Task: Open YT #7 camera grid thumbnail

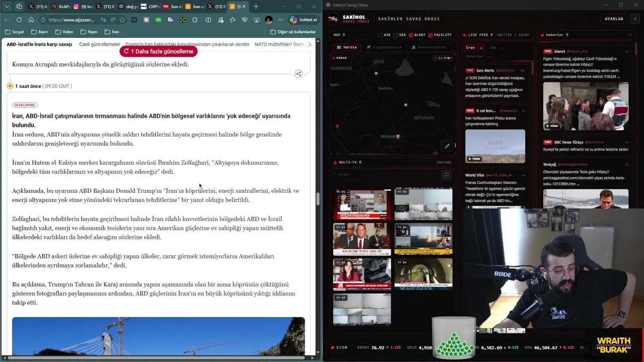Action: point(362,309)
